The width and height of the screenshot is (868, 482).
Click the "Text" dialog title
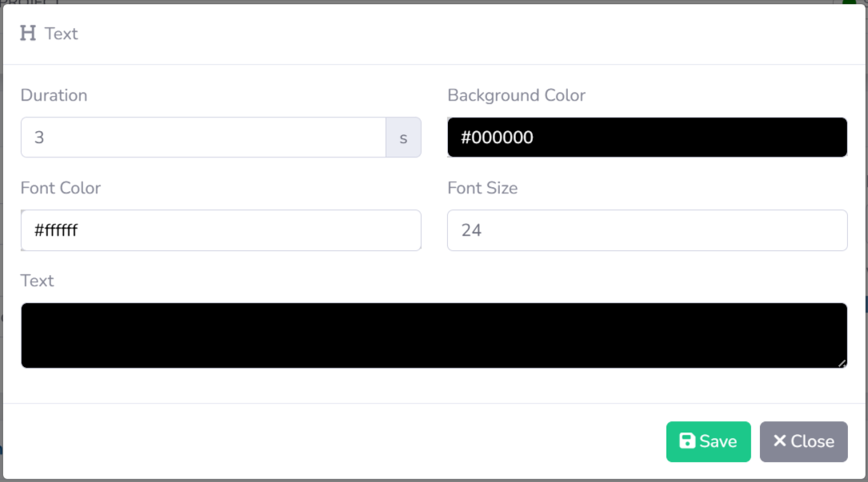(62, 34)
